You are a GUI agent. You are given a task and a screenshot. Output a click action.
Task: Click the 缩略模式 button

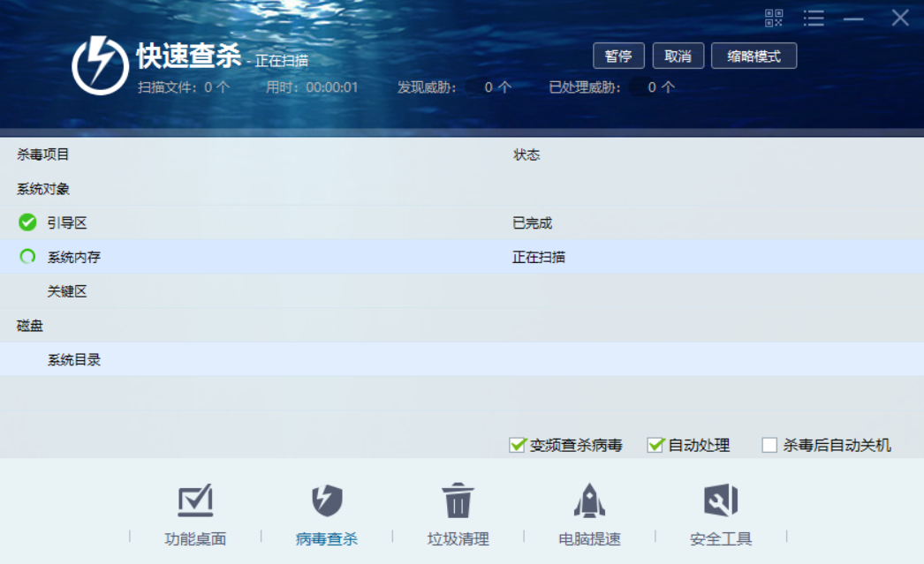tap(754, 55)
